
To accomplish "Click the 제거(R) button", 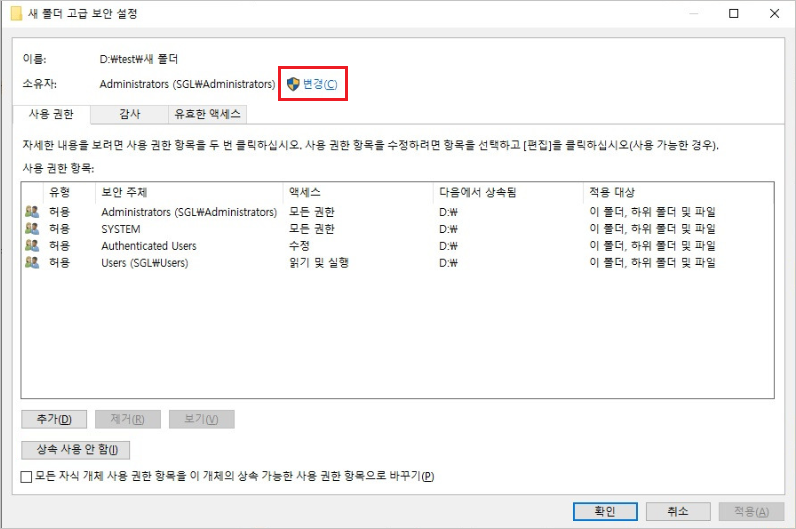I will (x=128, y=419).
